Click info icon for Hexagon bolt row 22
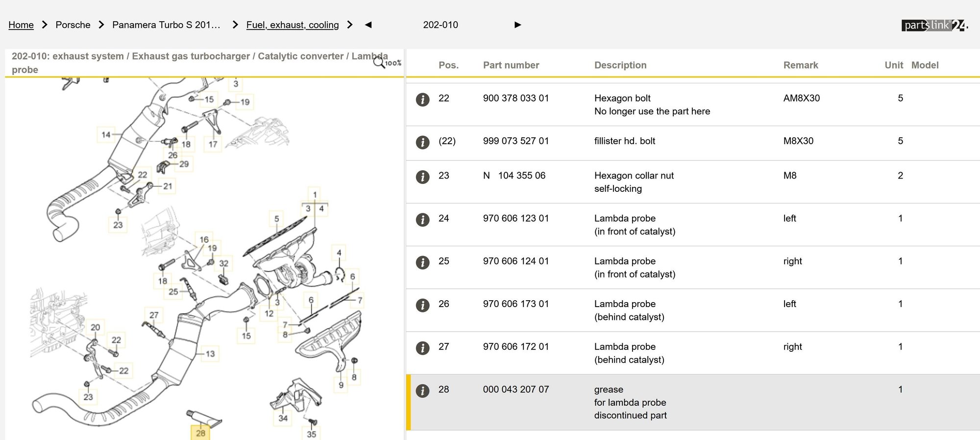The width and height of the screenshot is (980, 440). [422, 100]
